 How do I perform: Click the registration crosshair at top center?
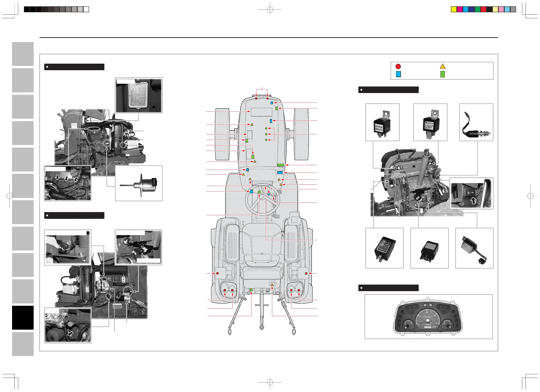coord(270,10)
